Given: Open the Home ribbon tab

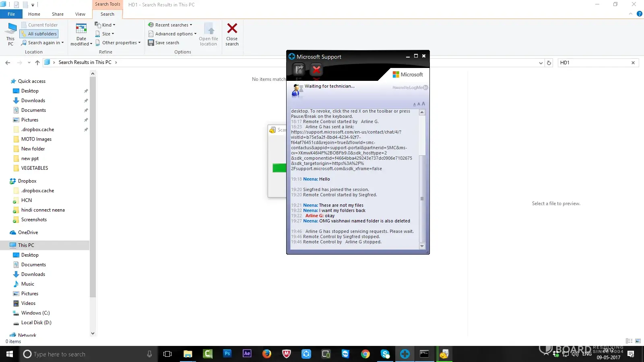Looking at the screenshot, I should [34, 14].
